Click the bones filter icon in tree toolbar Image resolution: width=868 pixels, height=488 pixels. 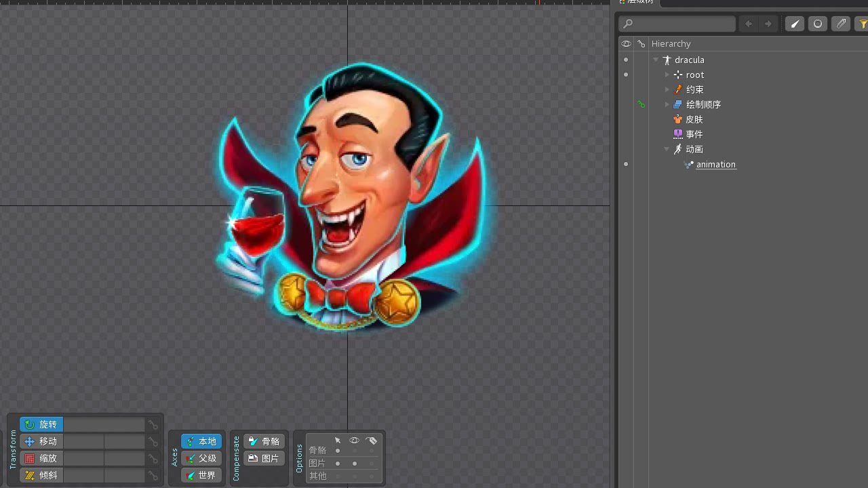click(795, 24)
